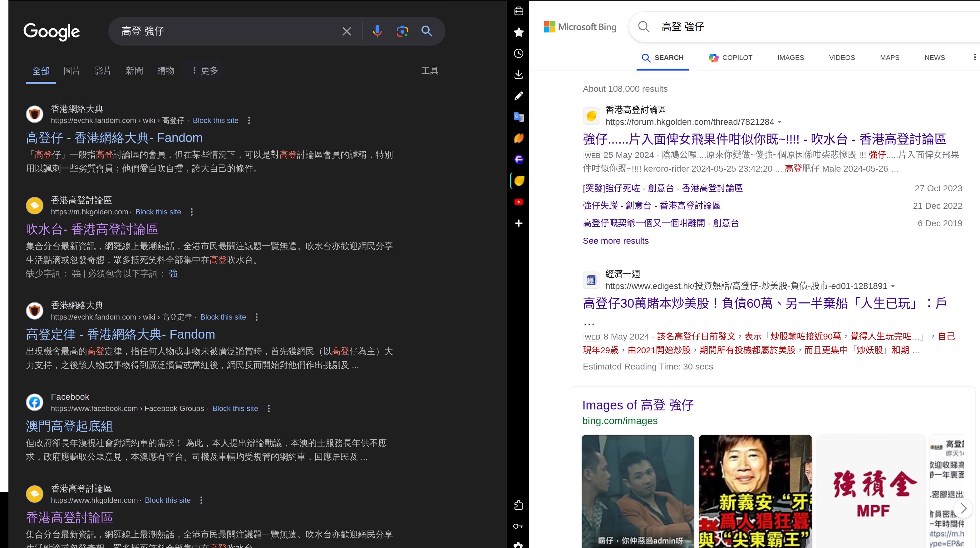Open Bing's more options three-dot menu

pyautogui.click(x=975, y=57)
